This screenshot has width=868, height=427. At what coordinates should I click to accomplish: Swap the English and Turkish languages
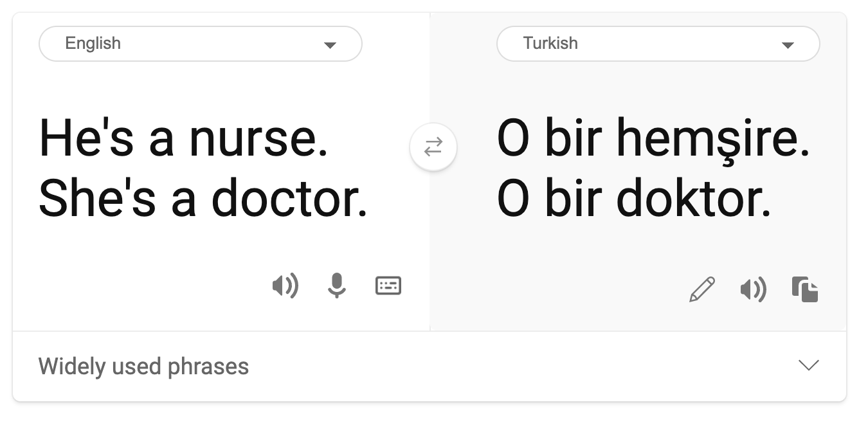433,147
